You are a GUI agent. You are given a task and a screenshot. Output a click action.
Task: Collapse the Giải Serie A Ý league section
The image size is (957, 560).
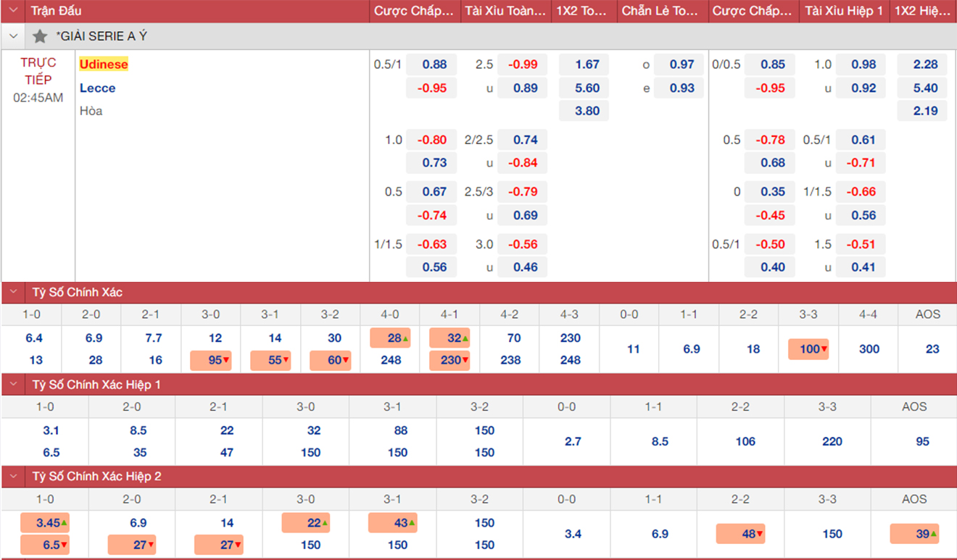[x=13, y=36]
